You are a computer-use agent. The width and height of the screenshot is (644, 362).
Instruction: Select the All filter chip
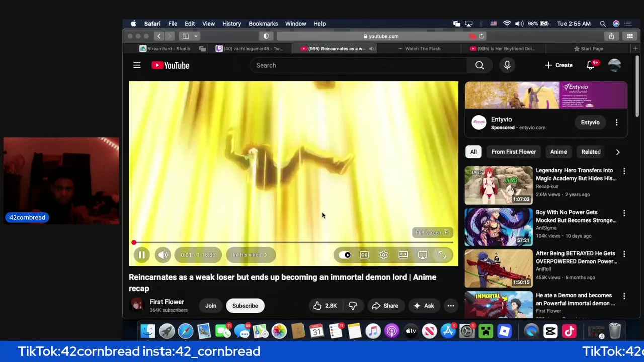(473, 152)
